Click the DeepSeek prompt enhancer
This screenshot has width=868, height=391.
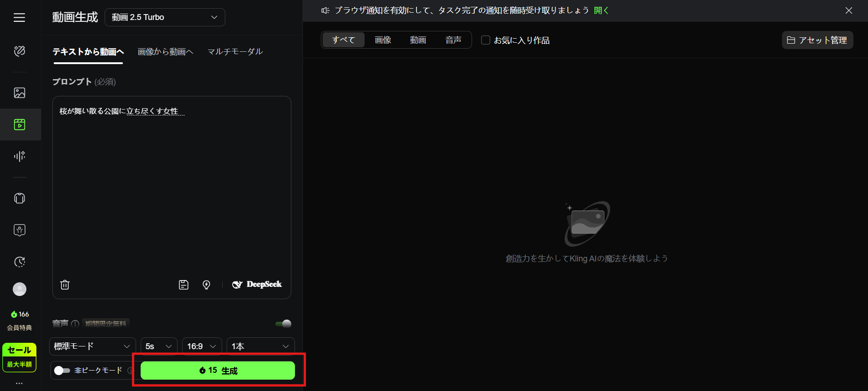coord(257,285)
